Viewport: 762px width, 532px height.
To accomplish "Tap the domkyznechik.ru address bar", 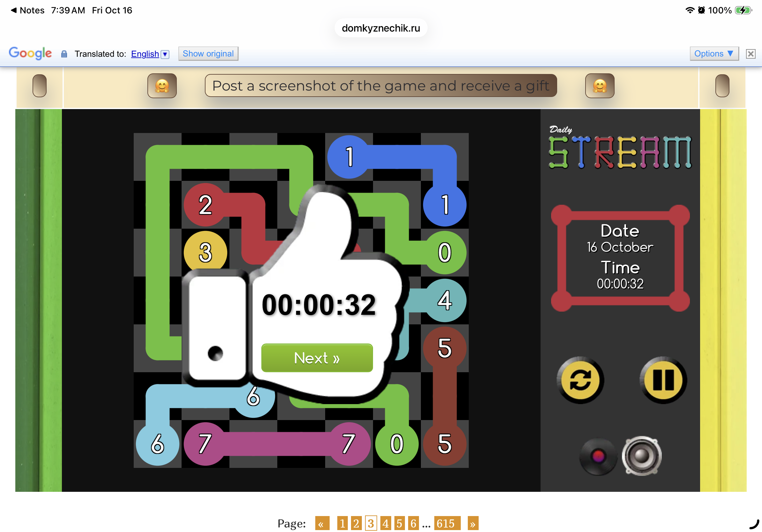I will tap(381, 28).
